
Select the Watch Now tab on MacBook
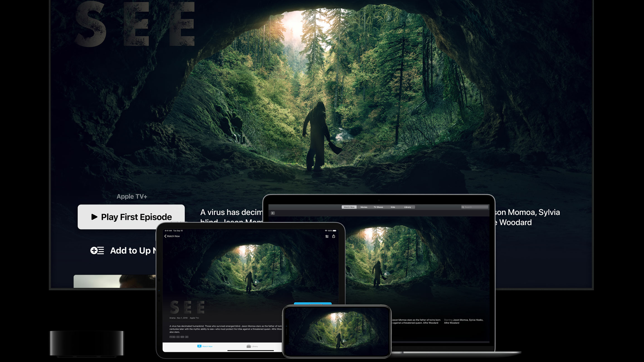tap(349, 207)
